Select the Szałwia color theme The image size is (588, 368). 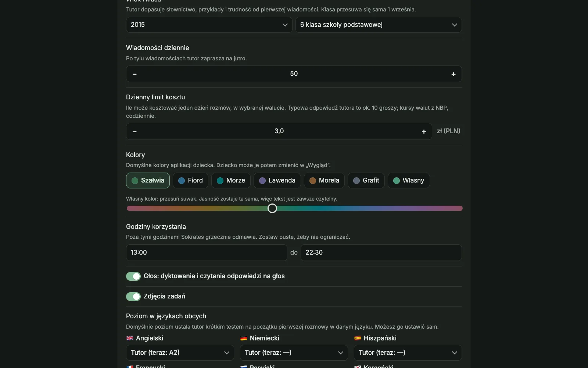pos(148,180)
